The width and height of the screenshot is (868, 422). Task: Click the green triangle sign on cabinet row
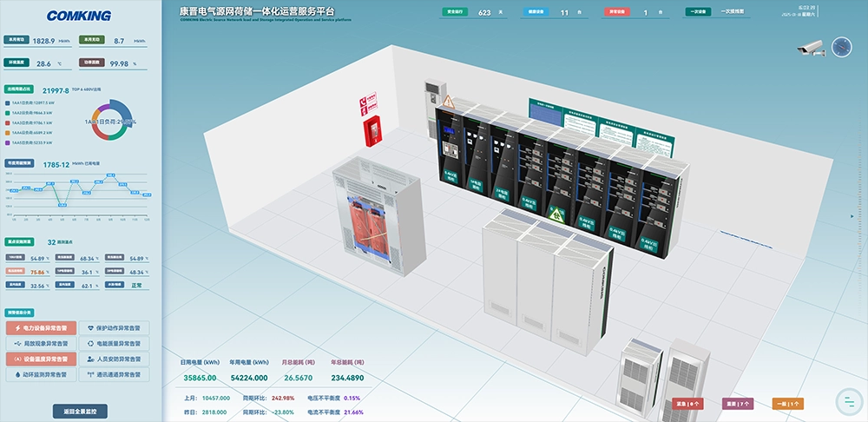(556, 214)
